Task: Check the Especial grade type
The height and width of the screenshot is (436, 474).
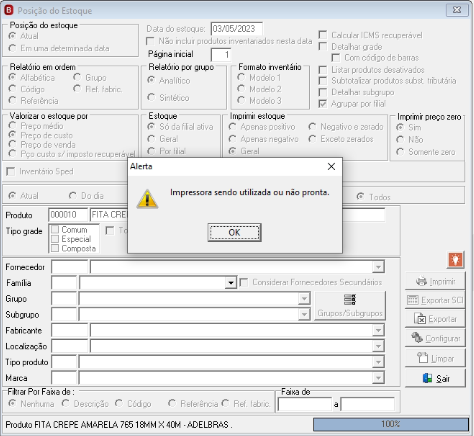Action: (55, 239)
